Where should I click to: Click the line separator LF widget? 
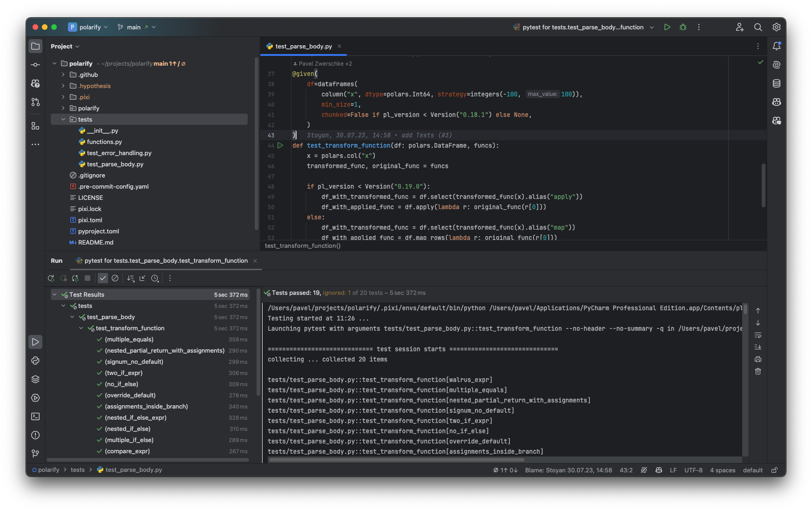673,470
